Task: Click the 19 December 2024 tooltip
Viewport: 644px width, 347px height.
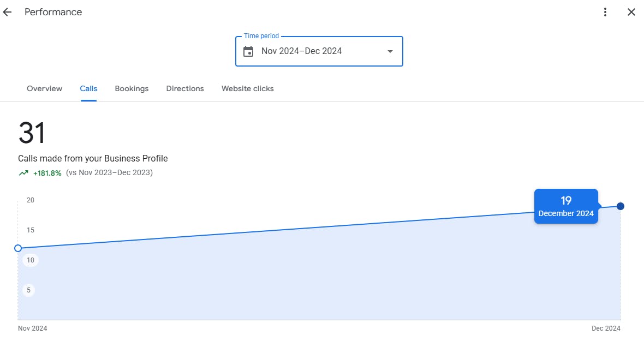Action: pyautogui.click(x=566, y=206)
